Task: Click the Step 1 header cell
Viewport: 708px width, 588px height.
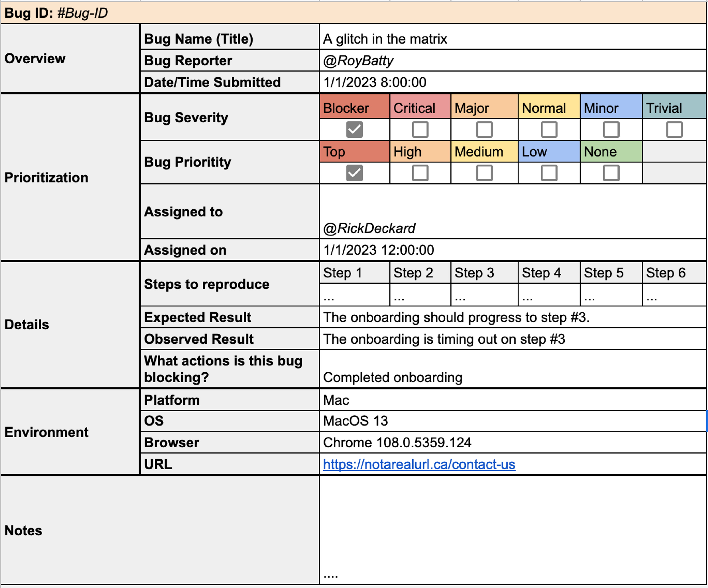Action: [x=354, y=273]
